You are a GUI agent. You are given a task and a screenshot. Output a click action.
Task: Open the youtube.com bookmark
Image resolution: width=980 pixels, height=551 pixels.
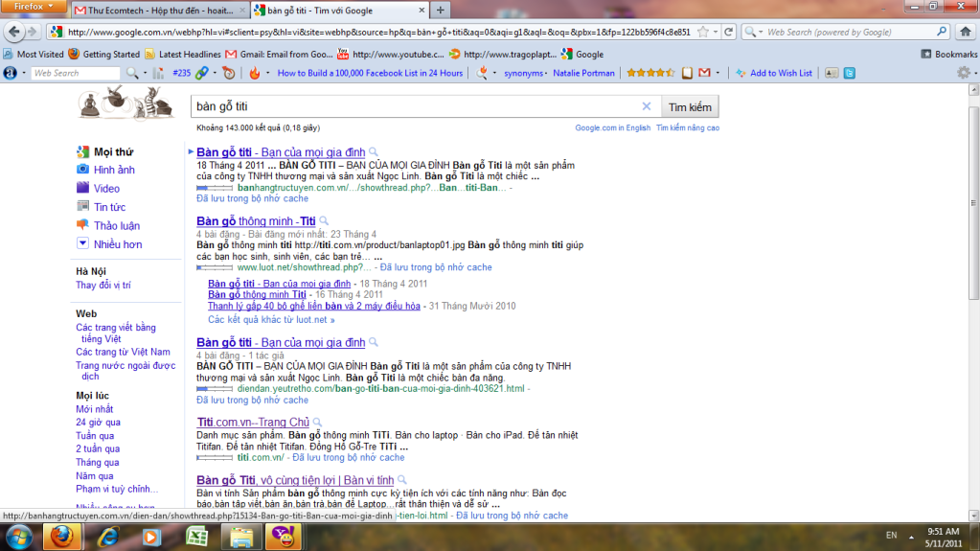[x=391, y=55]
